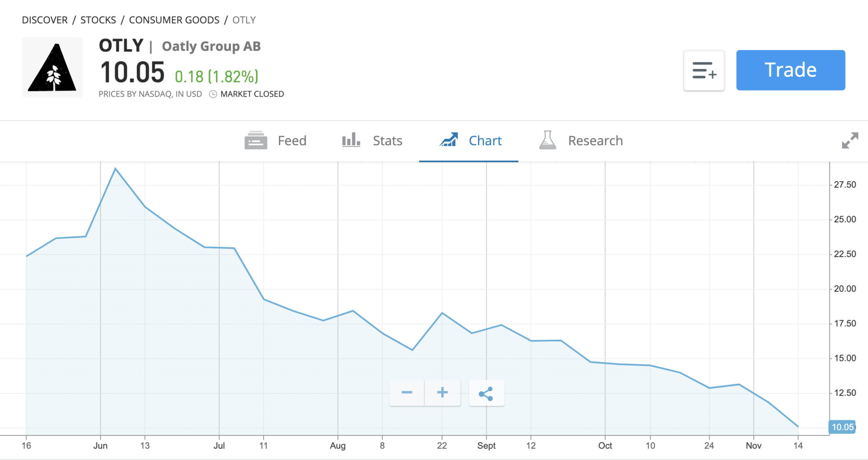Click the Oatly company logo
Image resolution: width=868 pixels, height=460 pixels.
(x=52, y=67)
